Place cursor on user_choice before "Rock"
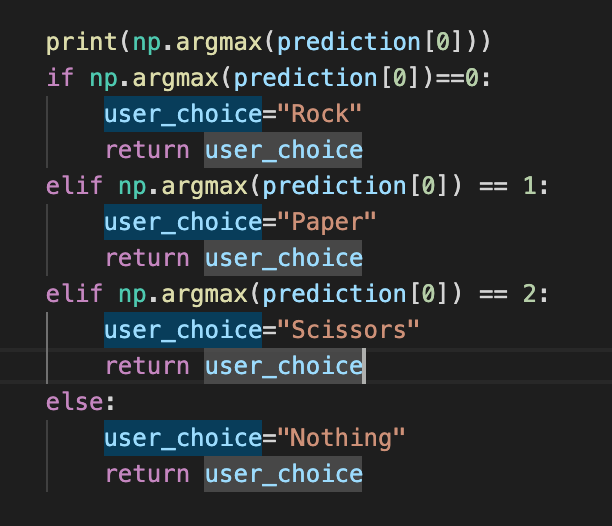The image size is (612, 526). pyautogui.click(x=183, y=114)
